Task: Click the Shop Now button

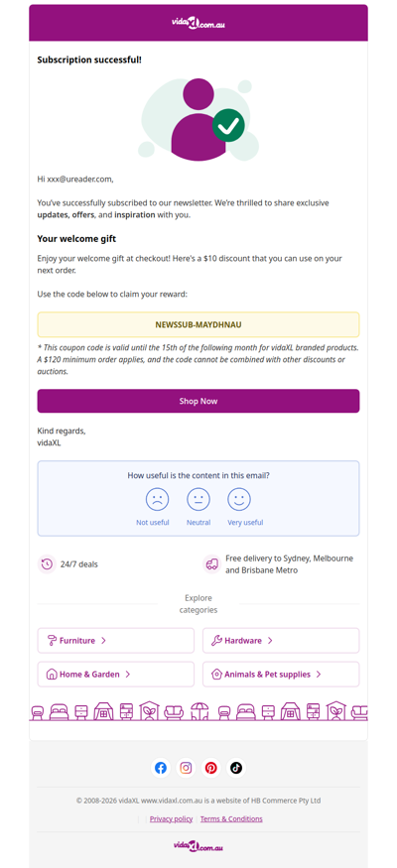Action: (198, 401)
